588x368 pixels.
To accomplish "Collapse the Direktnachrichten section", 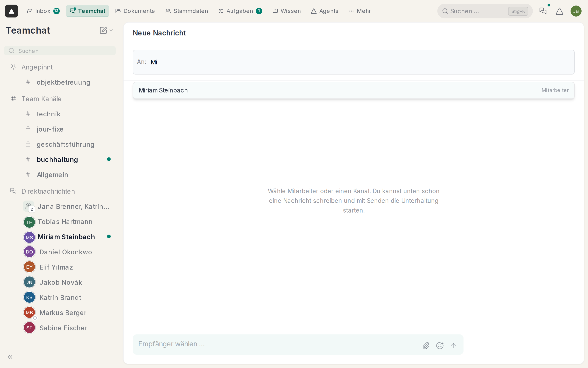I will click(42, 191).
